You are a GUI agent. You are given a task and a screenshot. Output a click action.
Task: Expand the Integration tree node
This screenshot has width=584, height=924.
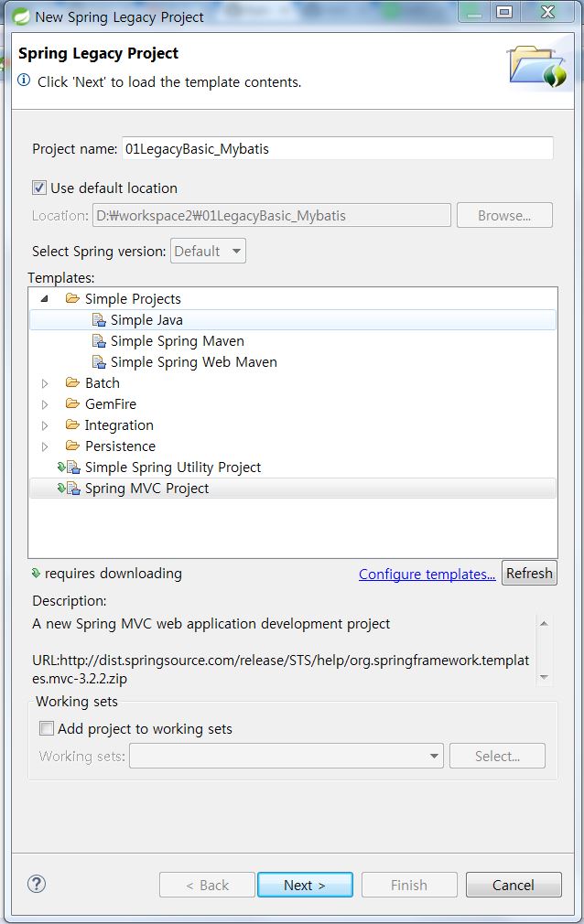click(x=45, y=425)
